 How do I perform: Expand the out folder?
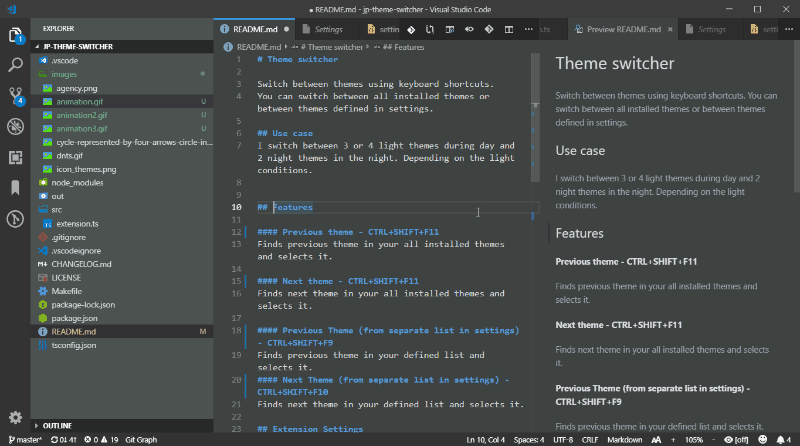coord(122,196)
